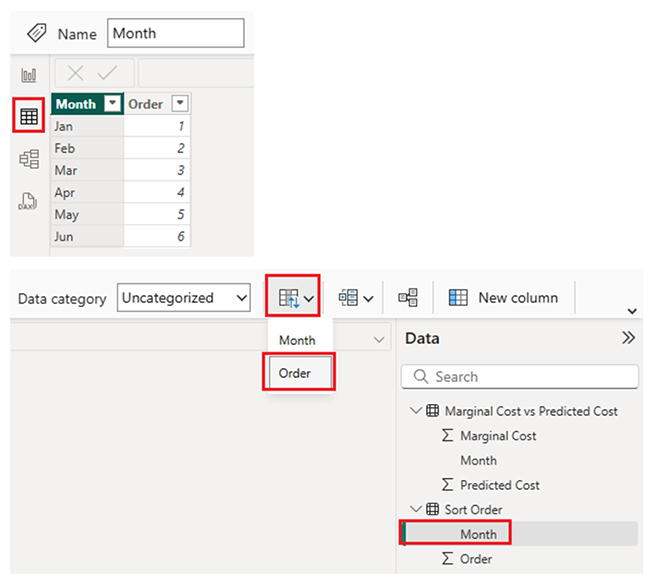Image resolution: width=650 pixels, height=583 pixels.
Task: Open the Month column filter dropdown
Action: pyautogui.click(x=113, y=104)
